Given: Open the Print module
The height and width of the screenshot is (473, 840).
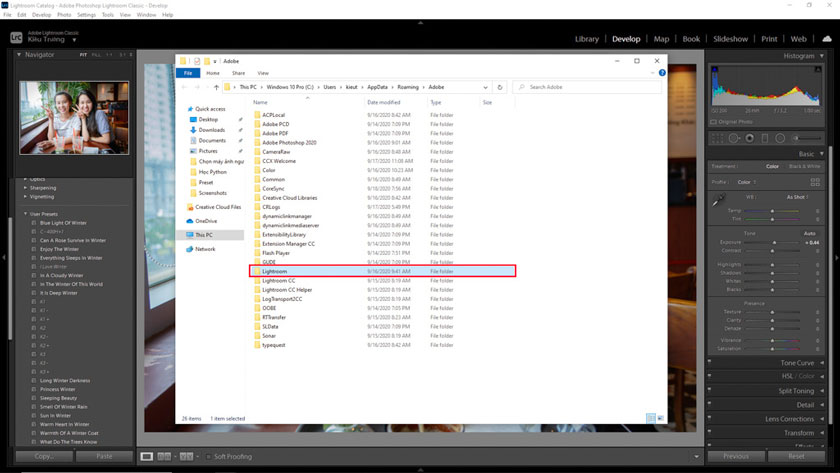Looking at the screenshot, I should (769, 39).
